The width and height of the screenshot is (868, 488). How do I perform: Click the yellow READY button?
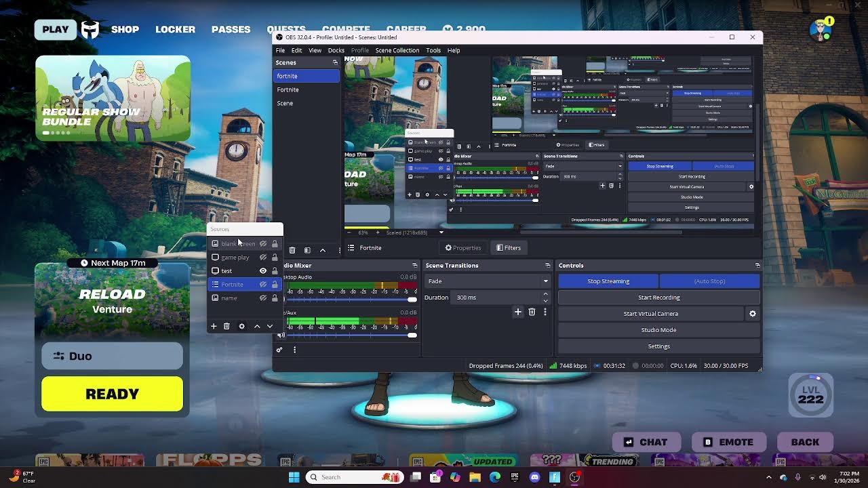tap(112, 394)
